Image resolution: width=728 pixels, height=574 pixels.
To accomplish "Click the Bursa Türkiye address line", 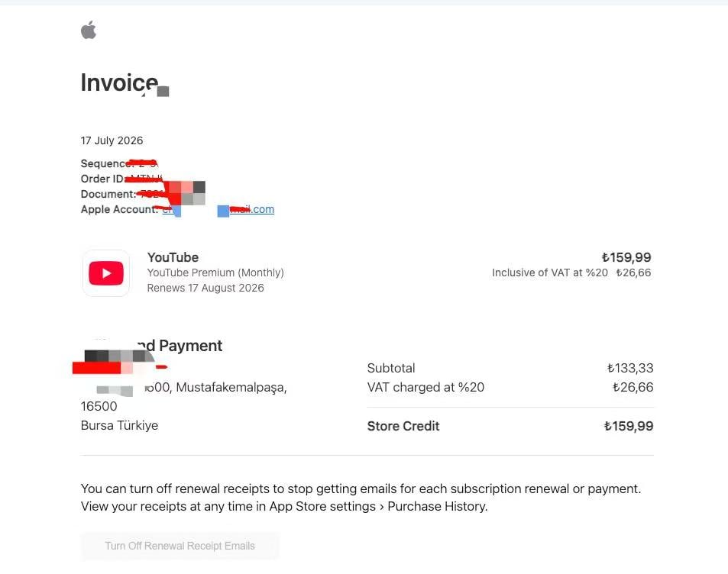I will tap(119, 425).
